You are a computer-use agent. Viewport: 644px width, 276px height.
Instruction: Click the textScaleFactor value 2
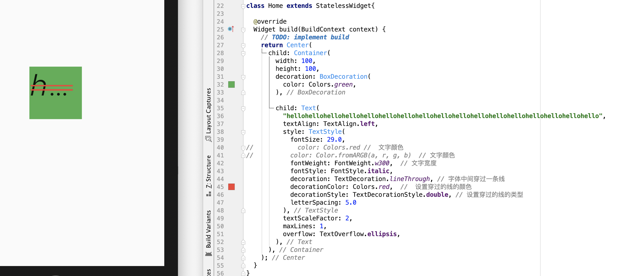(347, 218)
